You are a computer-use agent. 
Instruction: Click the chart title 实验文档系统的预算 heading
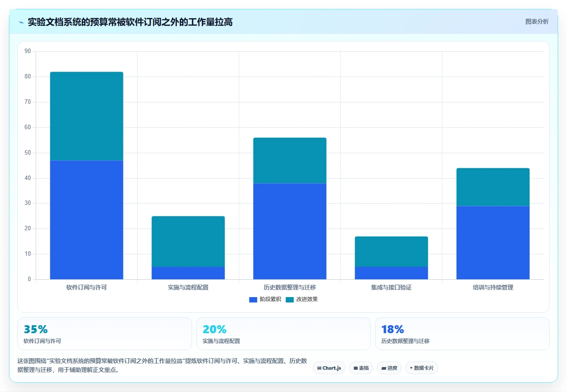tap(130, 22)
